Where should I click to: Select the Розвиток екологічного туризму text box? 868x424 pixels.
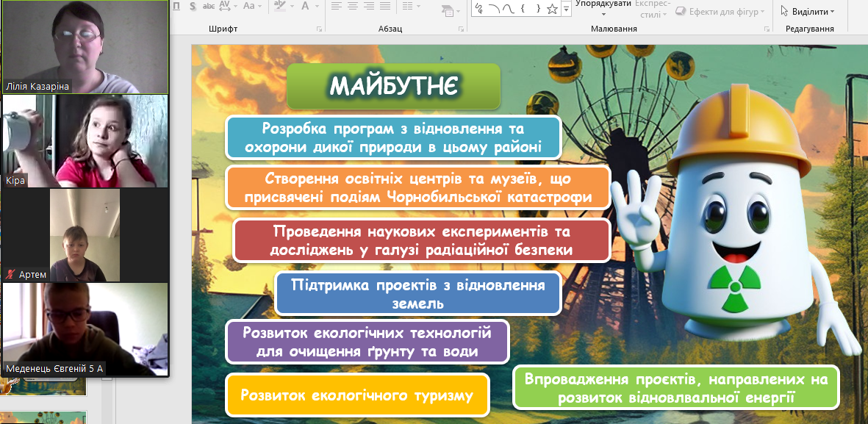click(358, 395)
